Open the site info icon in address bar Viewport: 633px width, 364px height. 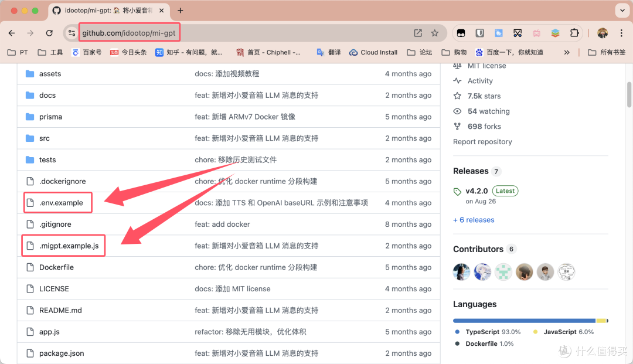72,33
